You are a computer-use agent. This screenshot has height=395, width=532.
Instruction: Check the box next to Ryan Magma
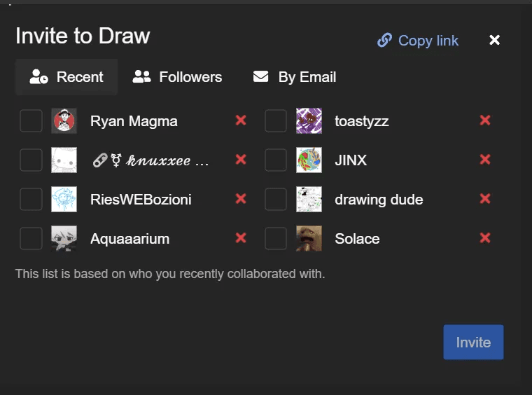[x=31, y=120]
